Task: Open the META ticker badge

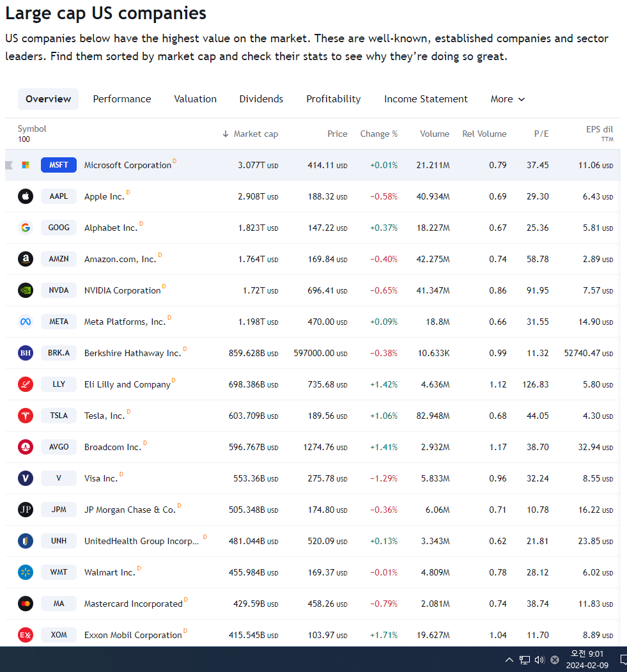Action: [x=59, y=322]
